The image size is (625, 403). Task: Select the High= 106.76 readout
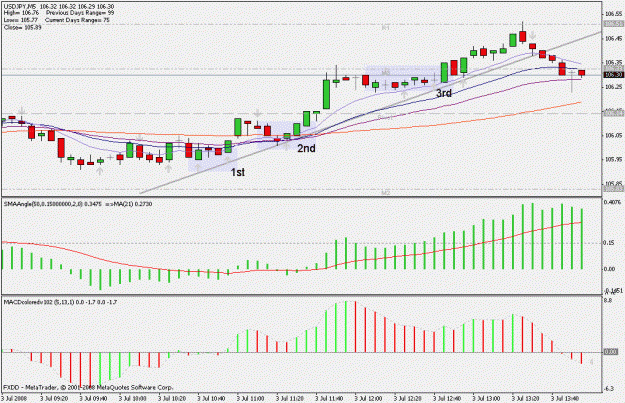21,13
